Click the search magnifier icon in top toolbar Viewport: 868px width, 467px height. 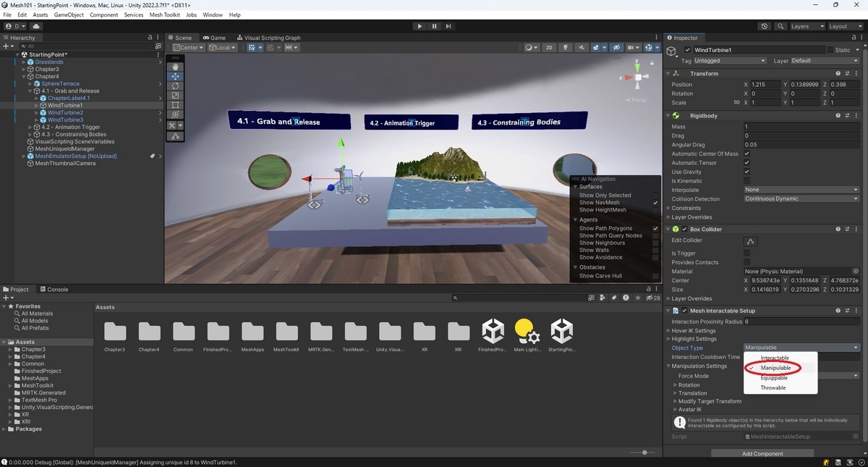tap(780, 26)
